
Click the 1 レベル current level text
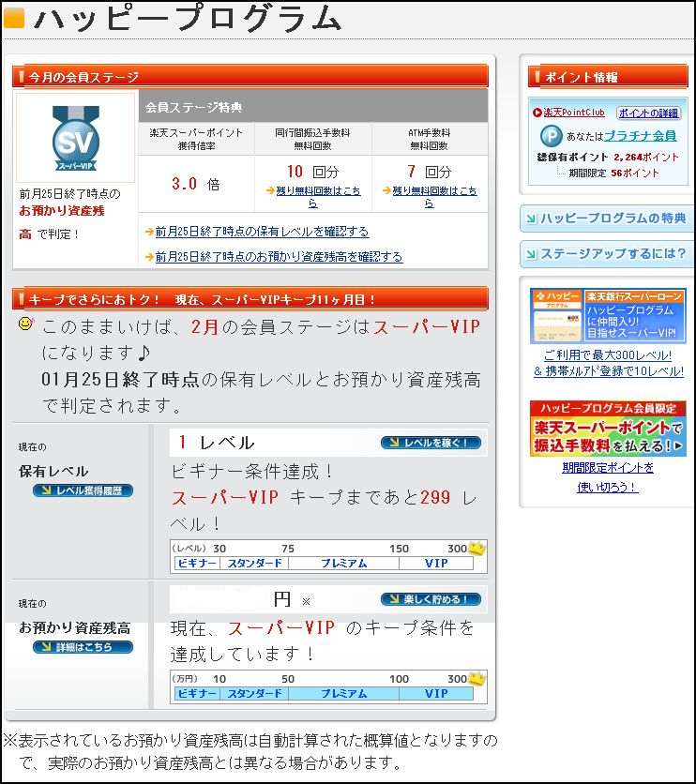(x=217, y=442)
